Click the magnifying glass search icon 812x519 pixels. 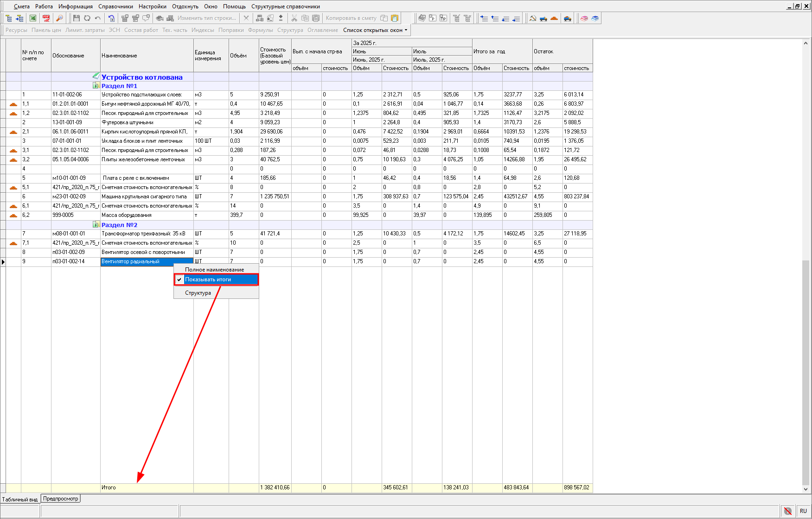click(x=59, y=18)
